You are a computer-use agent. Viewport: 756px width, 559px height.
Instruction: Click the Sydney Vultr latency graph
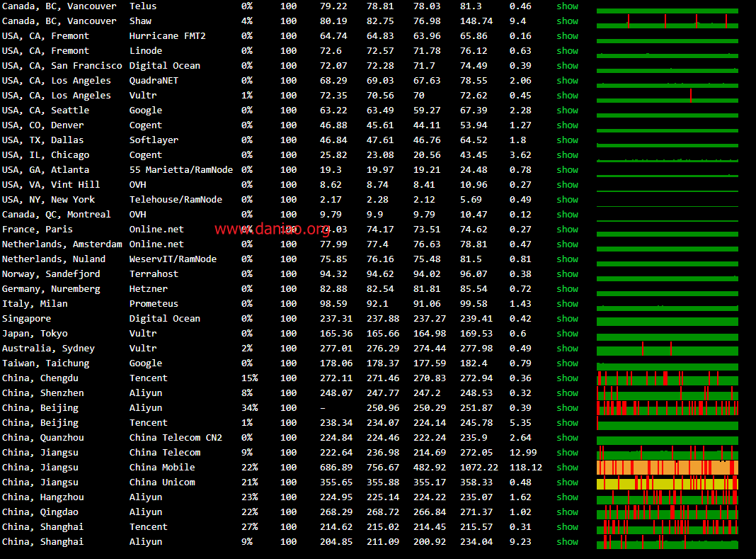click(667, 349)
